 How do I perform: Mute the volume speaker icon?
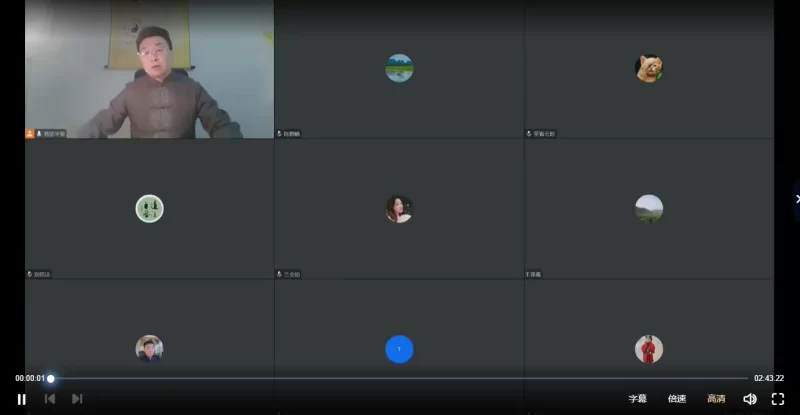750,399
